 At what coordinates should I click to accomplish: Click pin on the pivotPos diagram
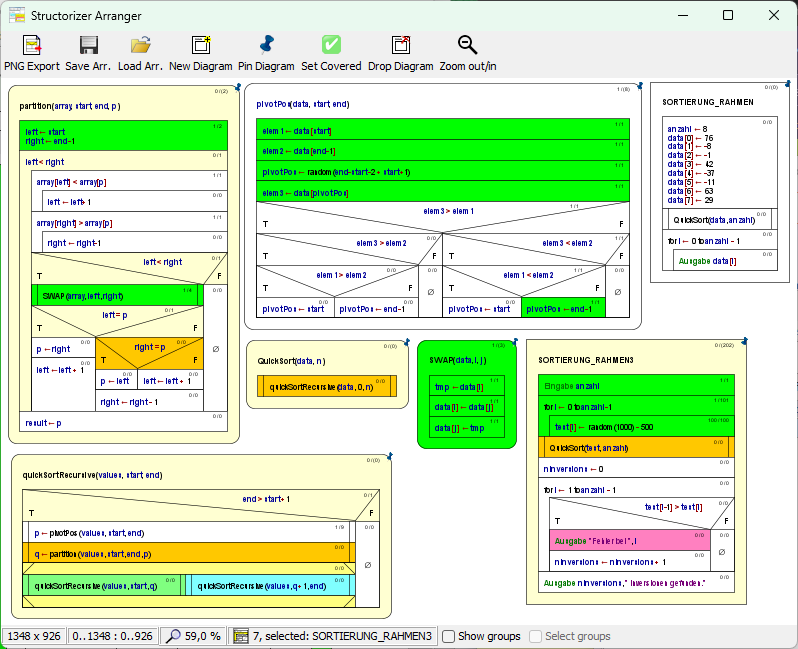tap(640, 86)
